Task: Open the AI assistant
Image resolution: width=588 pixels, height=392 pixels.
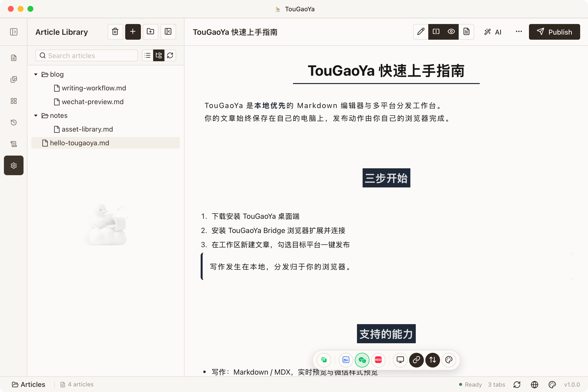Action: tap(493, 32)
